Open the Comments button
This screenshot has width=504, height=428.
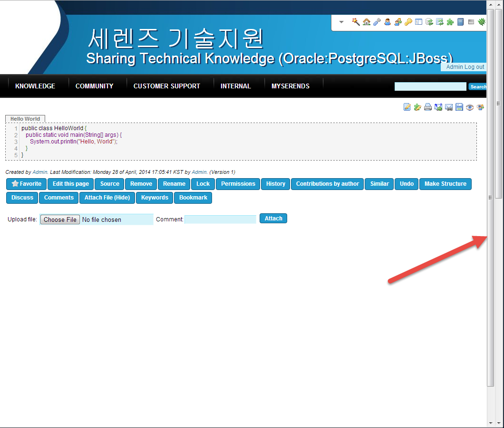coord(59,198)
